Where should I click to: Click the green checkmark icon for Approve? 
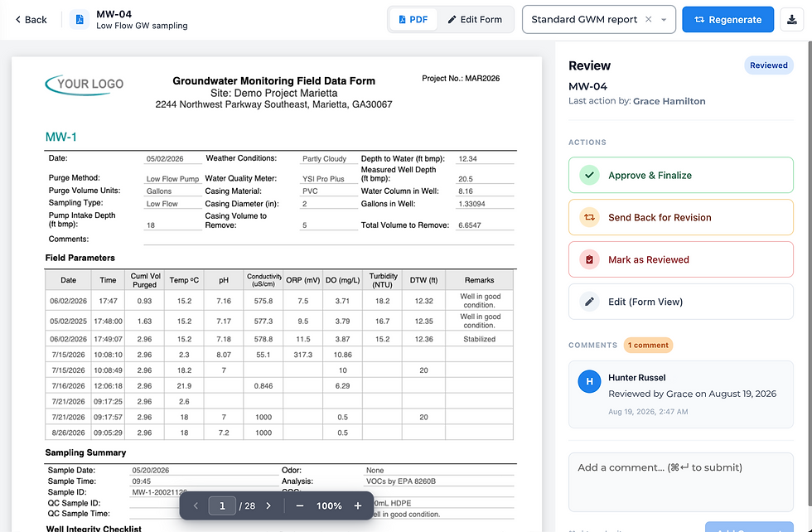tap(589, 175)
